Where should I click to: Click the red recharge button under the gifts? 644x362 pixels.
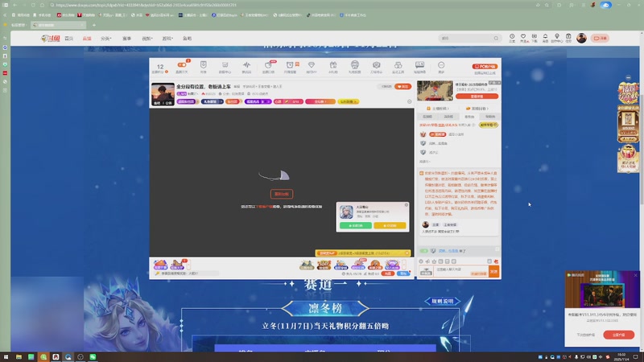coord(387,274)
